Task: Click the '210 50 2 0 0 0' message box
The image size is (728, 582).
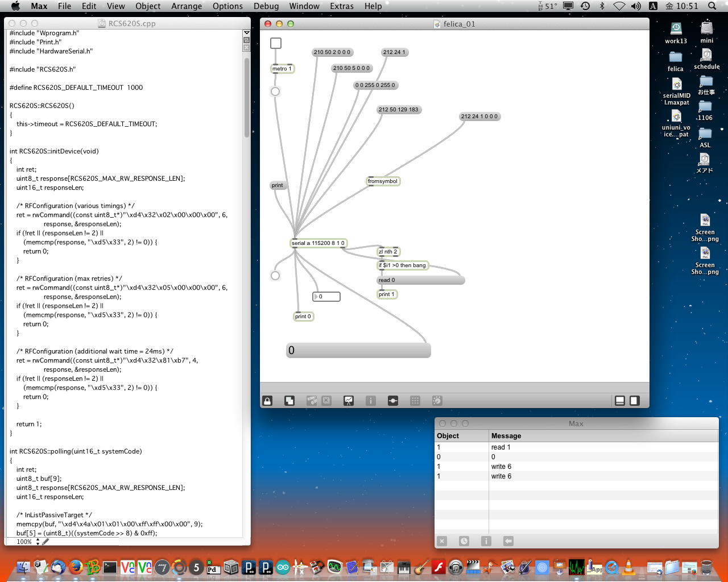Action: 333,52
